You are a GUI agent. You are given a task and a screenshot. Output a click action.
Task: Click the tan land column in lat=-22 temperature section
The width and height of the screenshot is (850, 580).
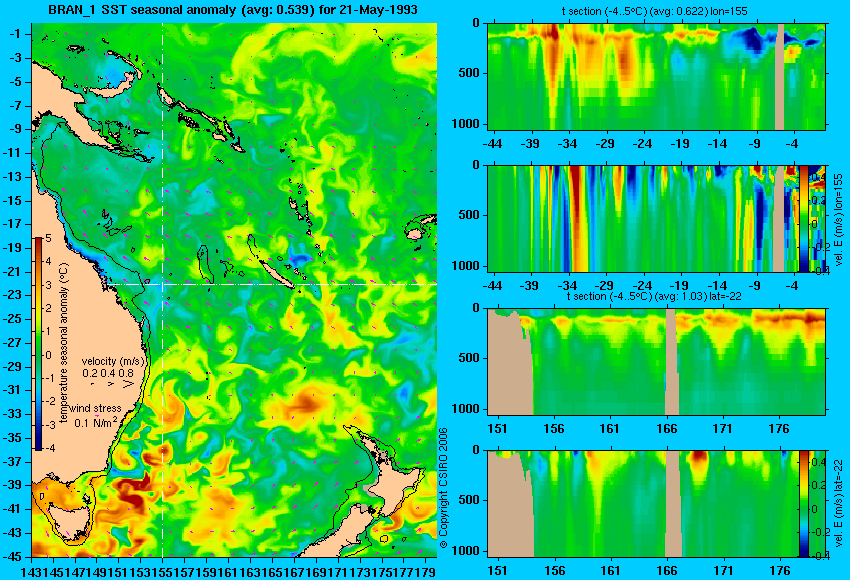(x=672, y=362)
